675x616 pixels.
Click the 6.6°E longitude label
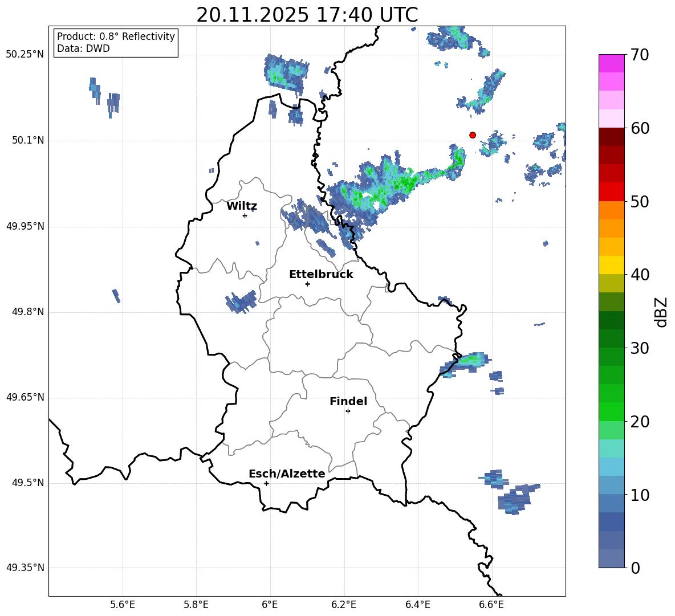tap(491, 605)
